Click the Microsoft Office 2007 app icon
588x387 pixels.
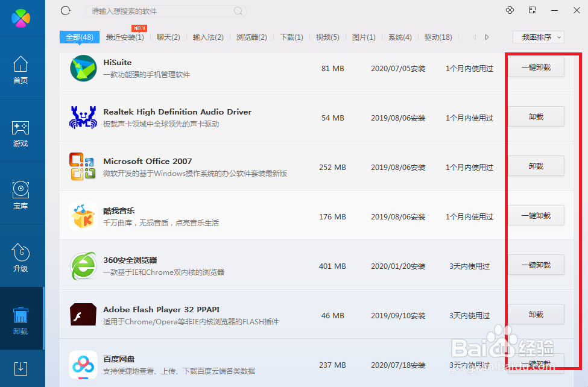[83, 167]
